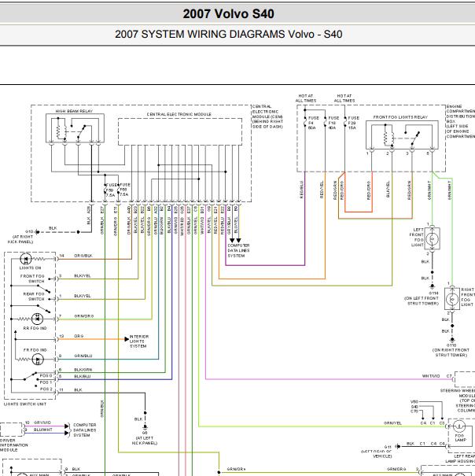Click "COMPUTER DATA LINES SYSTEM" beside driver information module
This screenshot has width=475, height=476.
coord(85,430)
